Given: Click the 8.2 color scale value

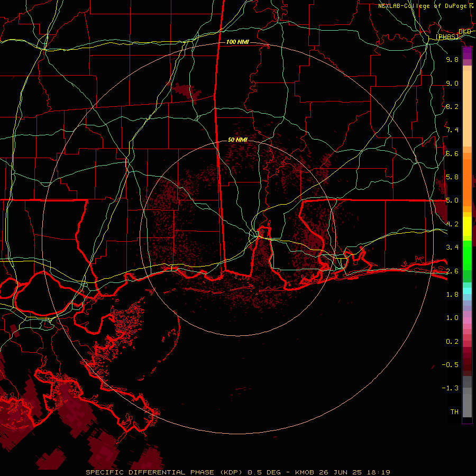Looking at the screenshot, I should coord(452,106).
